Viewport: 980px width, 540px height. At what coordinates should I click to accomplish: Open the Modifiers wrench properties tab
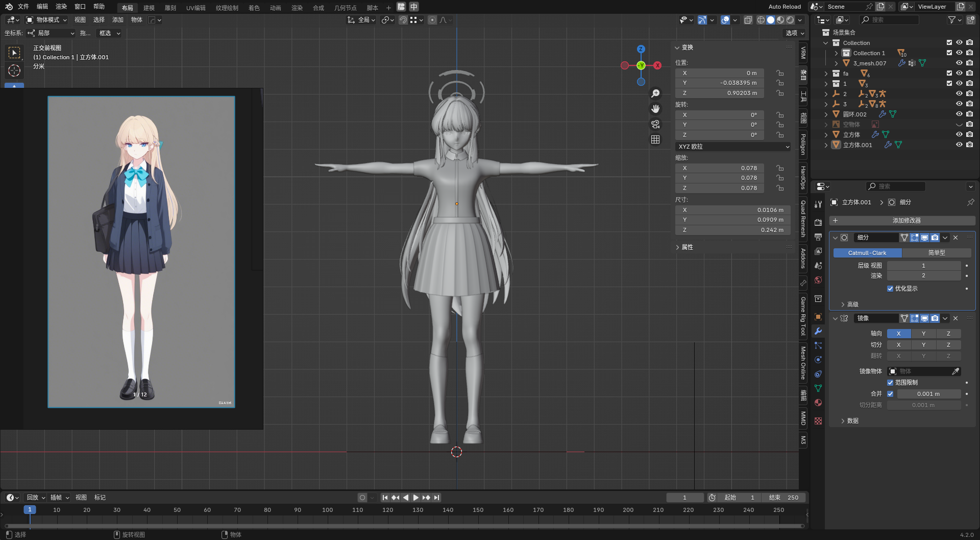point(818,331)
